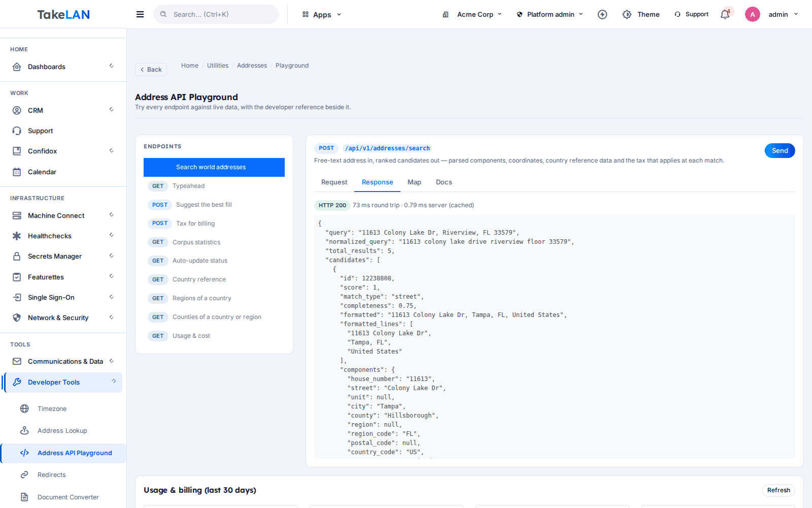Open Address Lookup pin icon
812x508 pixels.
coord(24,430)
